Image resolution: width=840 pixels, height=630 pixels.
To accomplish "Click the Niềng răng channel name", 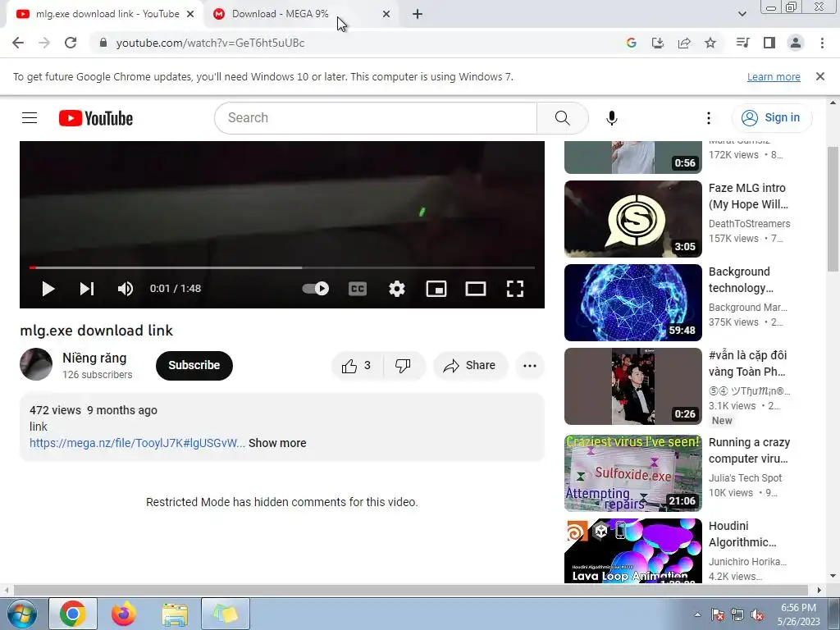I will (94, 358).
